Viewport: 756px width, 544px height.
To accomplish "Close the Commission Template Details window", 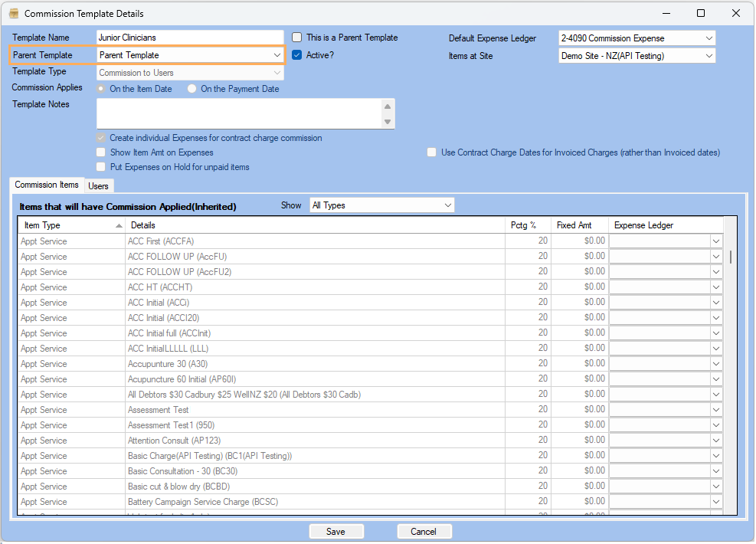I will point(735,14).
